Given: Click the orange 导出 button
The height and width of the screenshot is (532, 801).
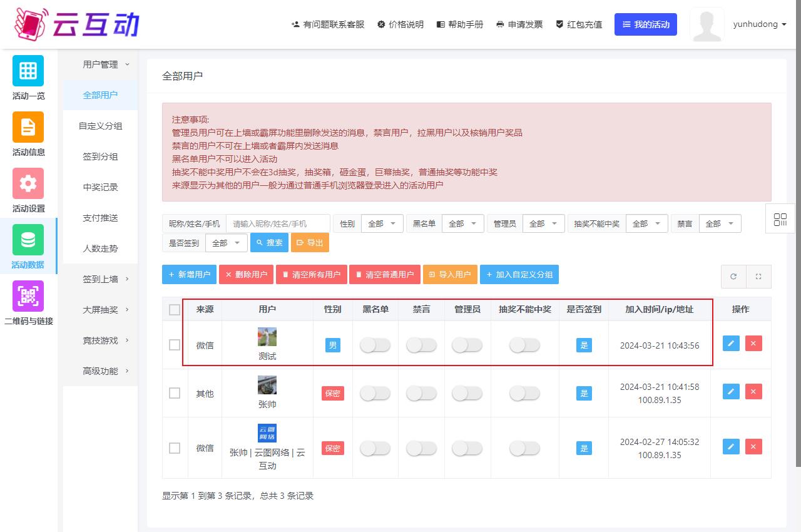Looking at the screenshot, I should [x=310, y=243].
